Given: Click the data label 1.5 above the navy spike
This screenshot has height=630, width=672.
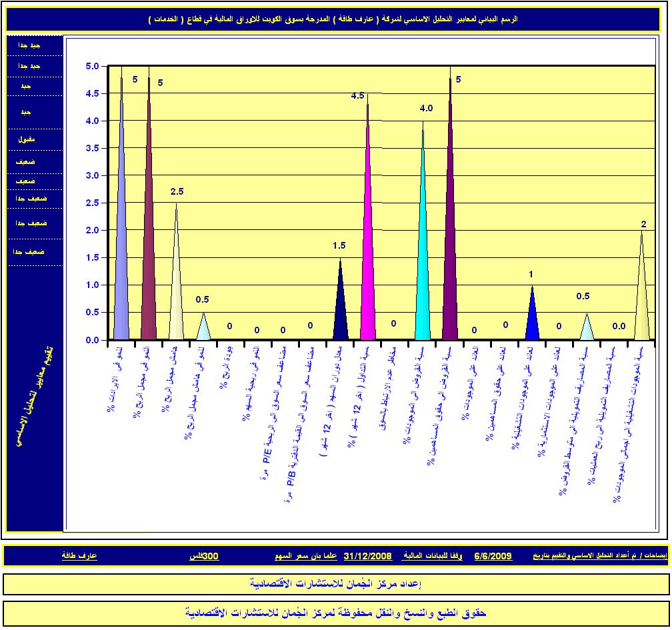Looking at the screenshot, I should [x=339, y=245].
